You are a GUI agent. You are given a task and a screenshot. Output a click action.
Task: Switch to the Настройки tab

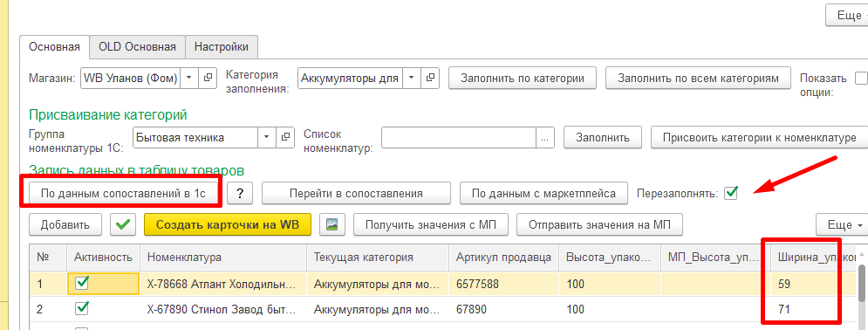(222, 47)
